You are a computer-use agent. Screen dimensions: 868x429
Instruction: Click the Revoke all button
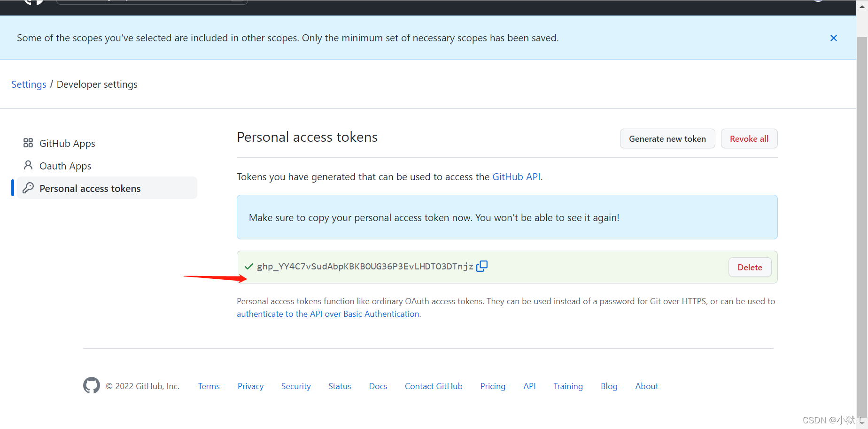[749, 138]
